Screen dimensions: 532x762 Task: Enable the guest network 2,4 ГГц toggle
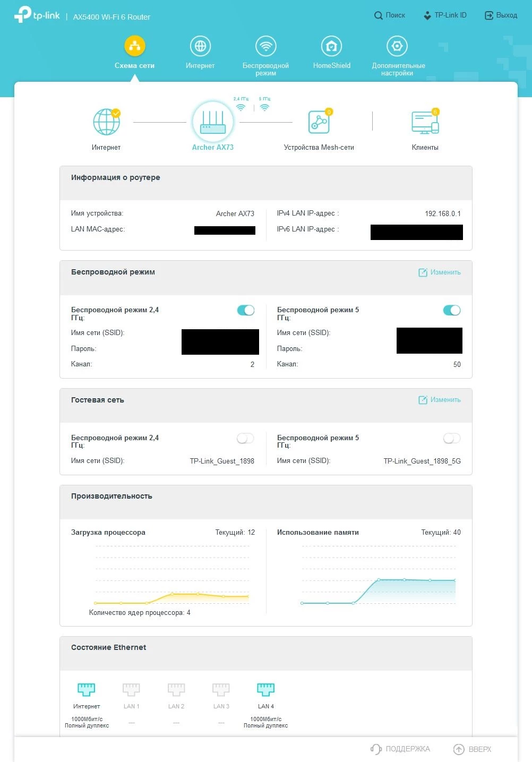246,438
